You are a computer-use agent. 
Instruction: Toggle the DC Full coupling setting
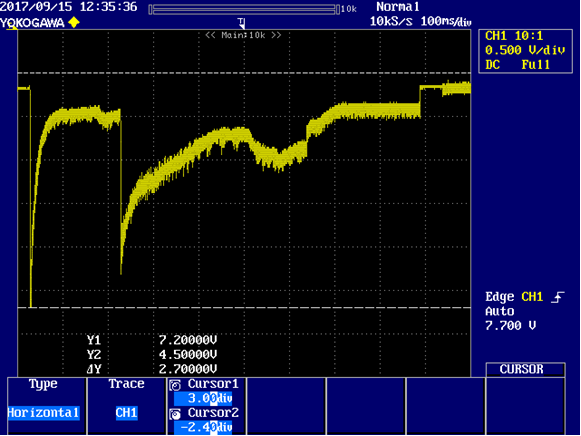[517, 65]
